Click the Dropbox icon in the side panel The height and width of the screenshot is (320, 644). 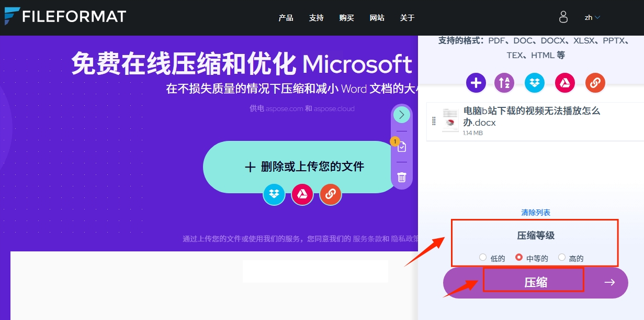click(x=535, y=82)
